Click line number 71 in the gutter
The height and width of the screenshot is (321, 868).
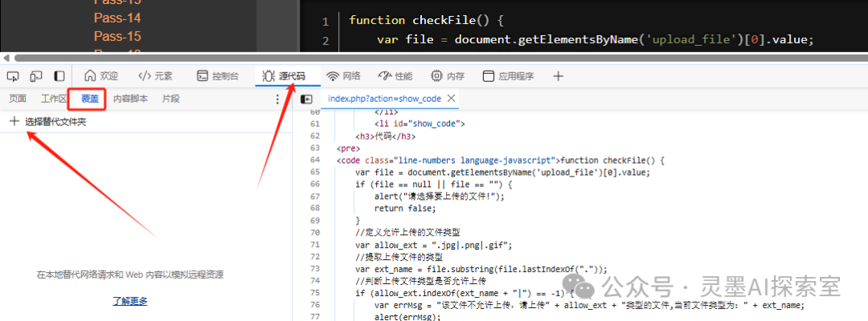[x=315, y=245]
